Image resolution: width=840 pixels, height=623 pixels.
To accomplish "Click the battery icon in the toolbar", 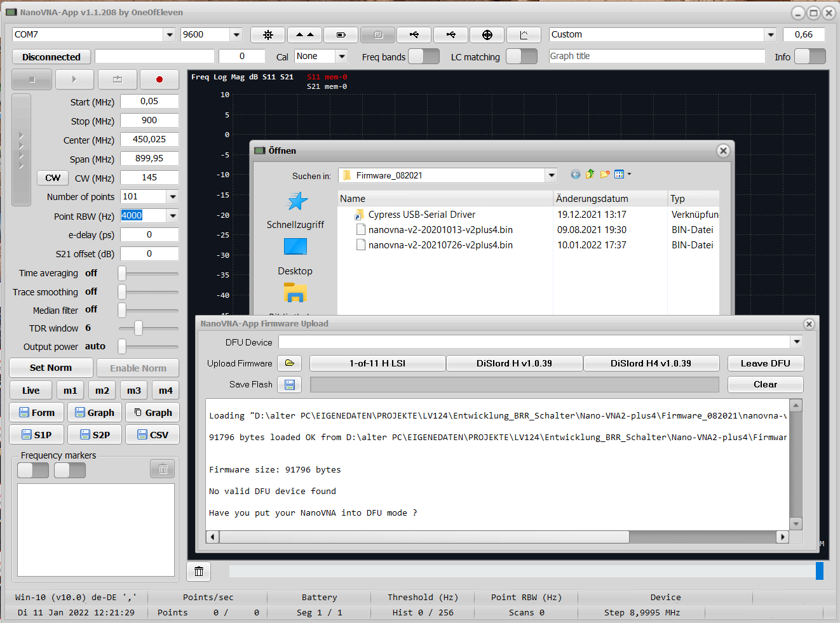I will tap(341, 35).
